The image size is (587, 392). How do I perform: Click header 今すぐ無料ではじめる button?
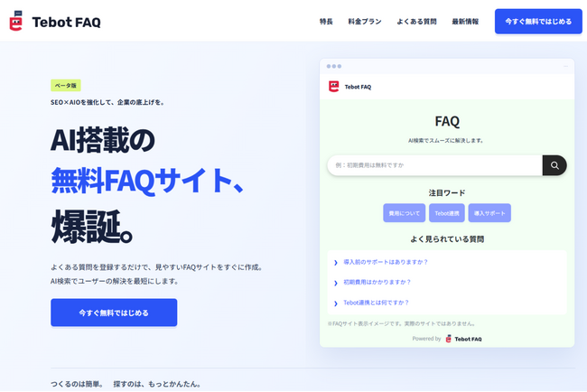click(538, 22)
